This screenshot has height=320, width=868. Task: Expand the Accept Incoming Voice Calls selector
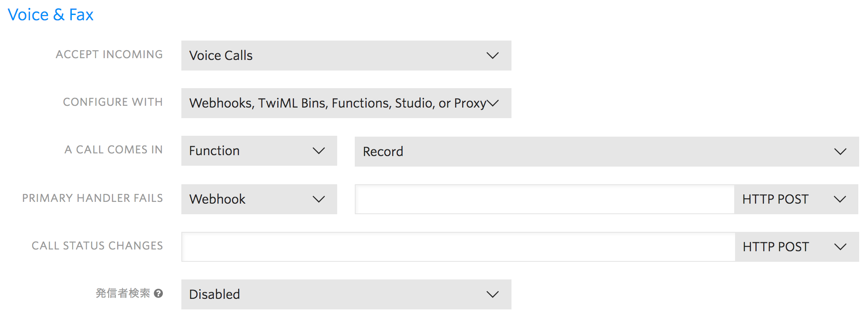pos(346,56)
